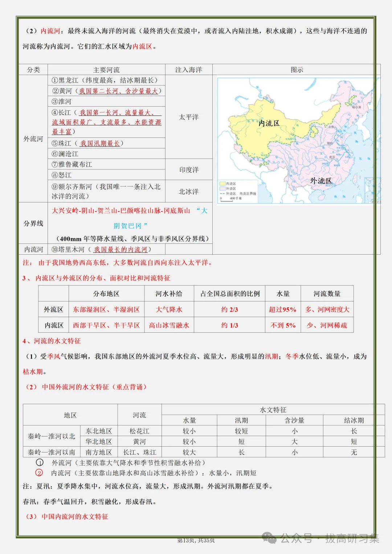
Task: Click the '汛期' column header in bottom table
Action: coord(241,420)
